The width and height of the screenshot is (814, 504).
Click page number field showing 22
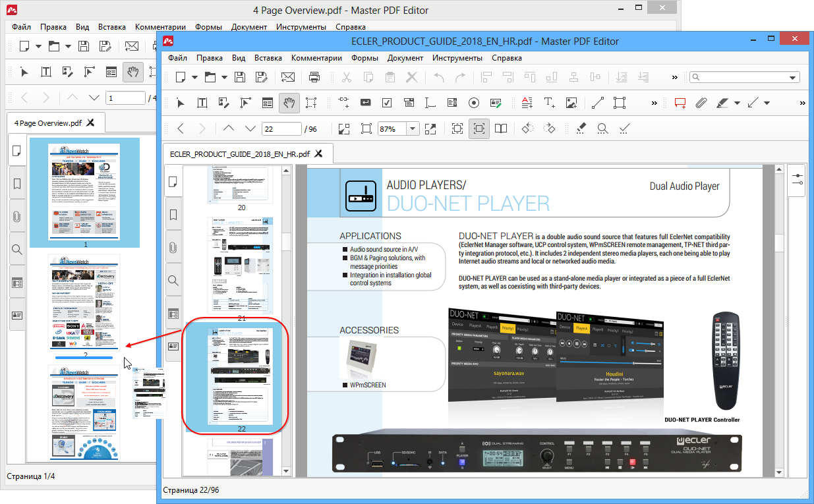point(281,128)
